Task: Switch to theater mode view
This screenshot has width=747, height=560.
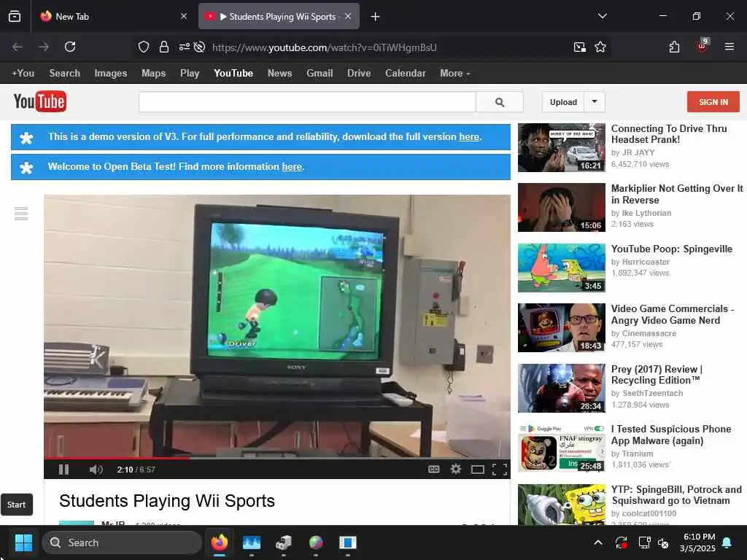Action: (x=477, y=470)
